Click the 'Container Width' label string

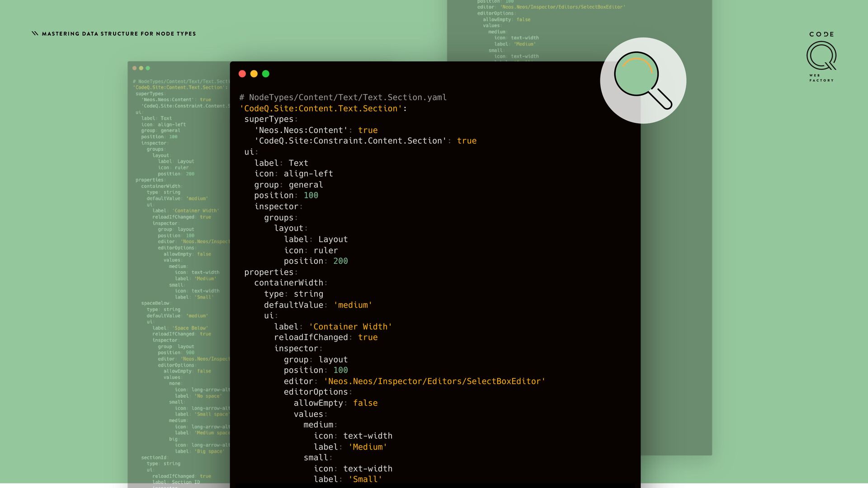pyautogui.click(x=350, y=327)
